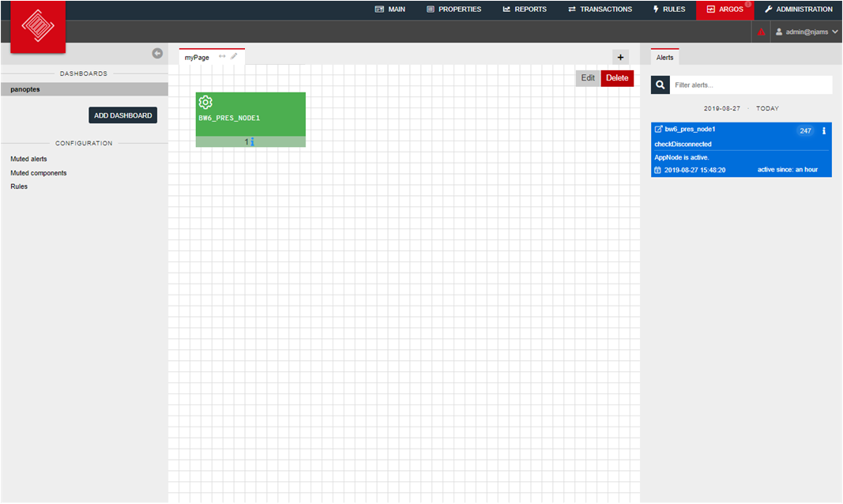843x504 pixels.
Task: Click the info icon on bw6_pres_node1 alert
Action: pyautogui.click(x=824, y=130)
